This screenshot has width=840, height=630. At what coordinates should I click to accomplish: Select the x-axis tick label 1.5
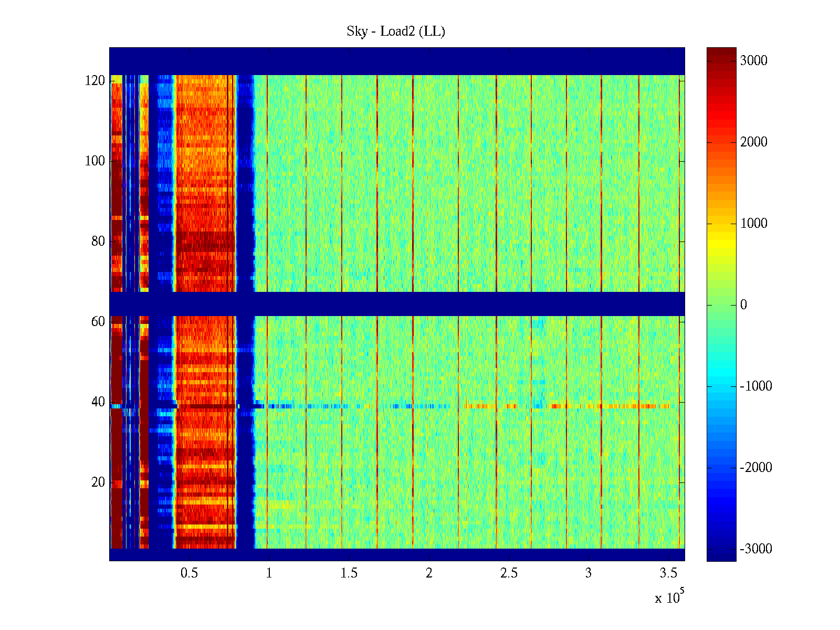click(x=349, y=573)
